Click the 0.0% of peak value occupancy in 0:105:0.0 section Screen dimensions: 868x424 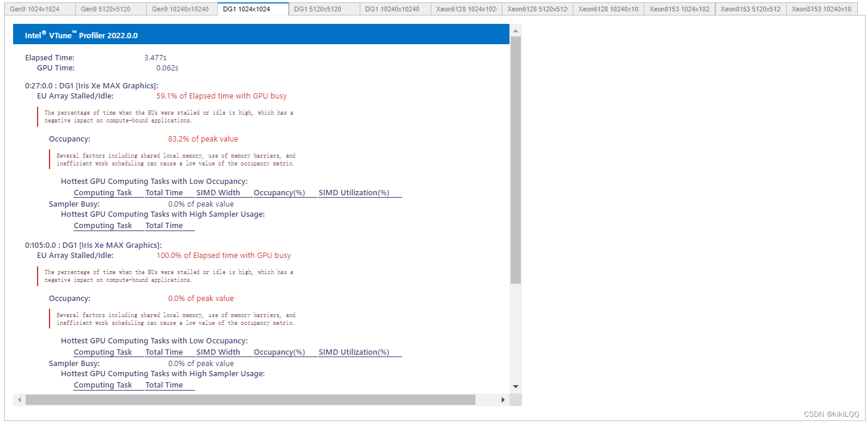(201, 299)
